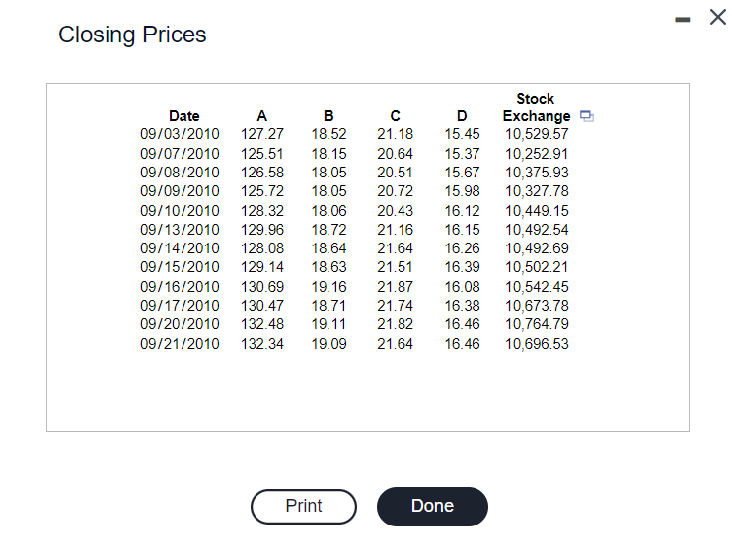The width and height of the screenshot is (732, 560).
Task: Close the Closing Prices dialog
Action: pos(717,18)
